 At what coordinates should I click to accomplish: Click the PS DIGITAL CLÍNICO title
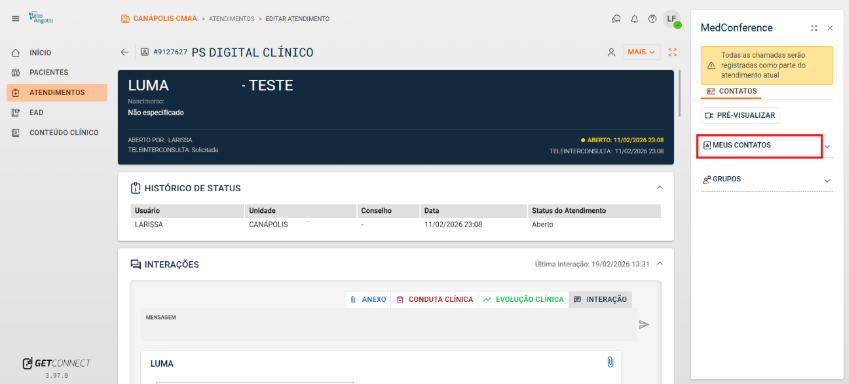click(252, 53)
